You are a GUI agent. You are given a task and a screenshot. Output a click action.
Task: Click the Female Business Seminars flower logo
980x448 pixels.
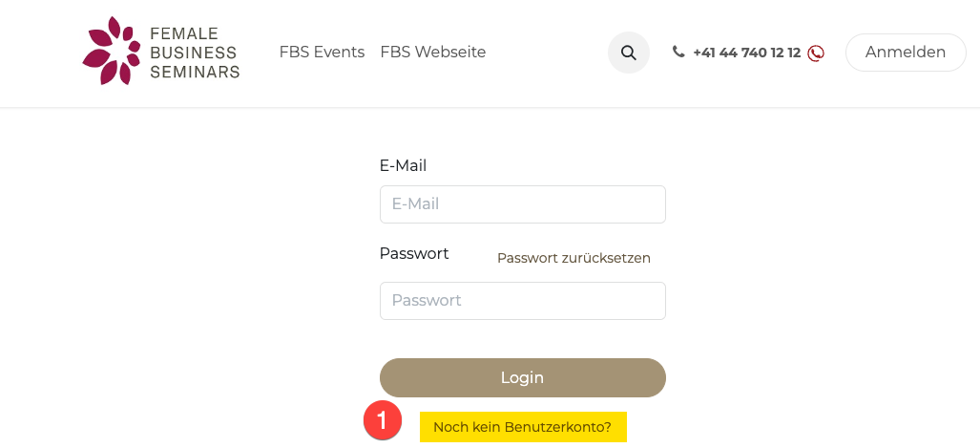[112, 52]
